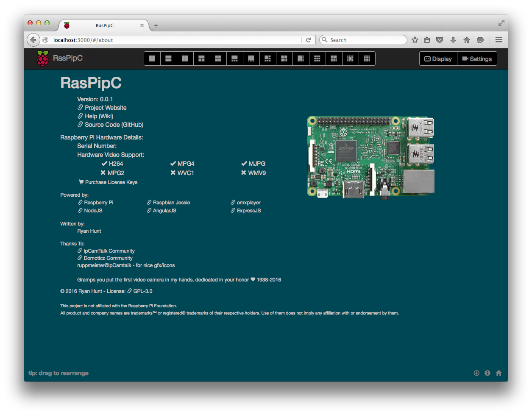Choose the two side-by-side columns layout
This screenshot has height=415, width=532.
[185, 58]
